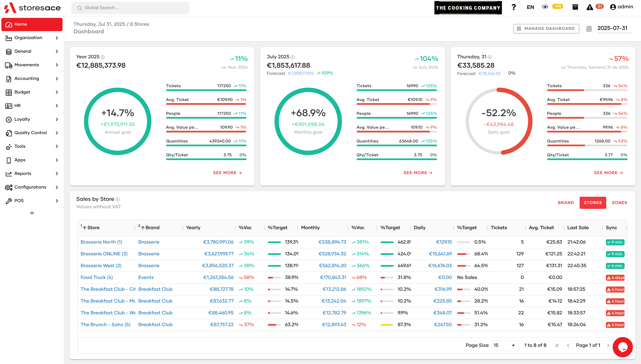Image resolution: width=641 pixels, height=364 pixels.
Task: Click the calendar icon beside date
Action: [589, 29]
